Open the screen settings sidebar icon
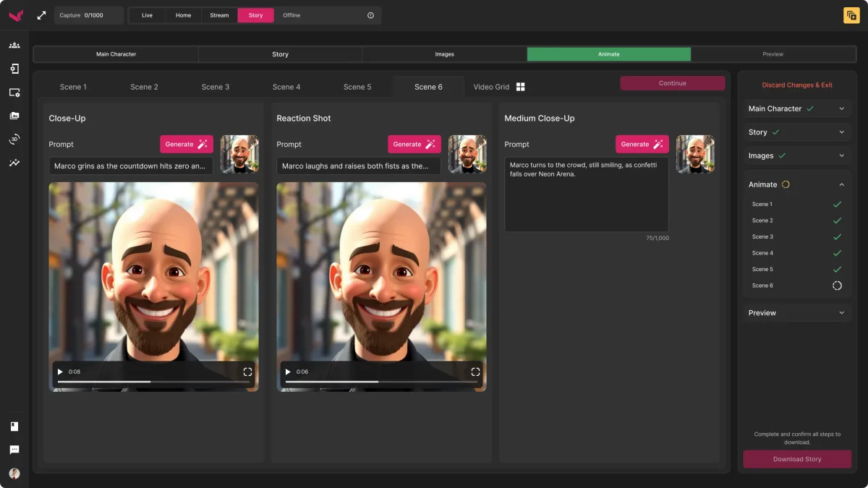Viewport: 868px width, 488px height. click(x=14, y=93)
